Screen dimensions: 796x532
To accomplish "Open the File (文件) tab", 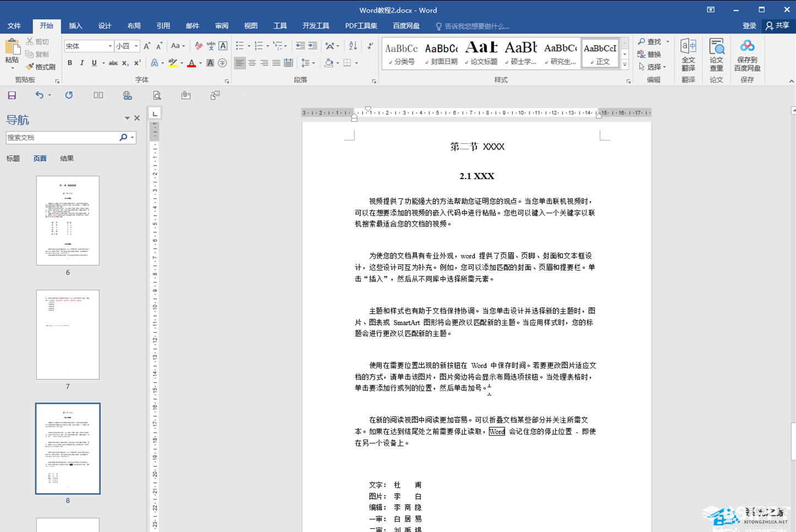I will click(x=14, y=26).
